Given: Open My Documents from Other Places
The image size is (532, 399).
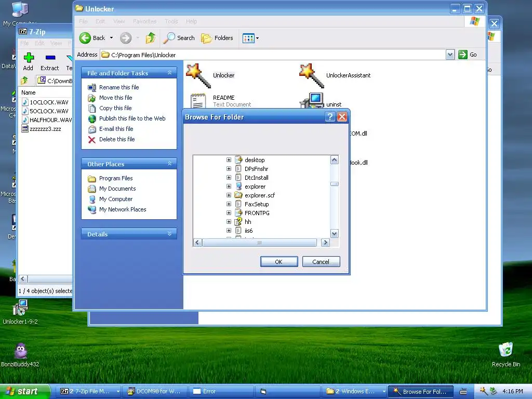Looking at the screenshot, I should [117, 189].
